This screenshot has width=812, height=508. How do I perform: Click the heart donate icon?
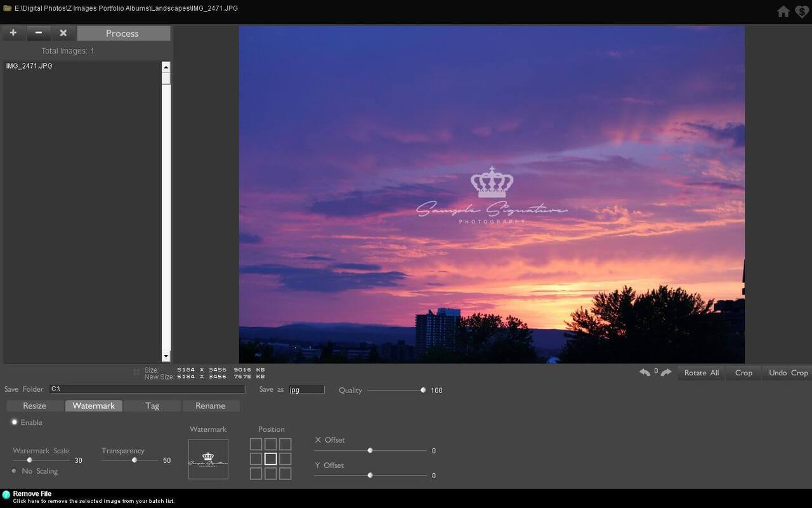[x=802, y=11]
